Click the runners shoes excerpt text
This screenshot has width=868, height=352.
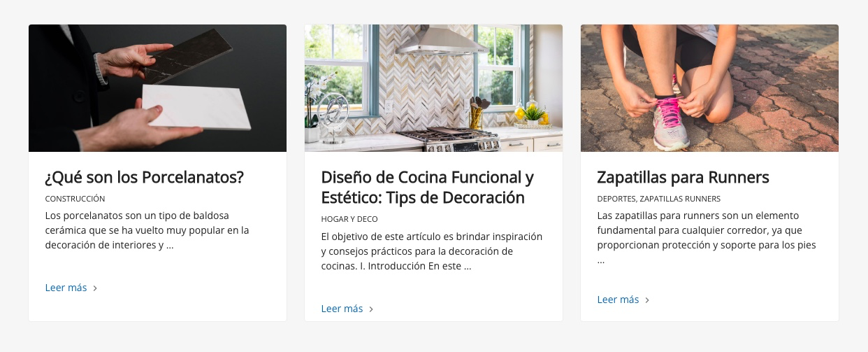[707, 238]
